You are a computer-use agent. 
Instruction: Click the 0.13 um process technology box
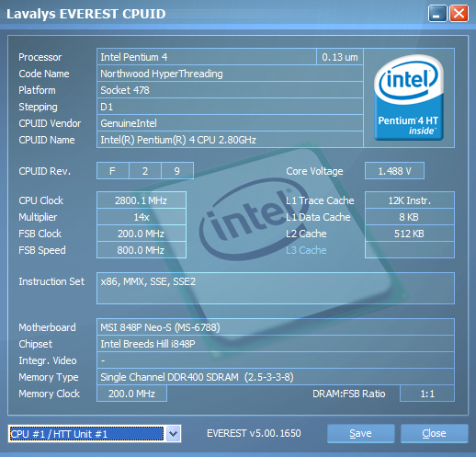340,57
